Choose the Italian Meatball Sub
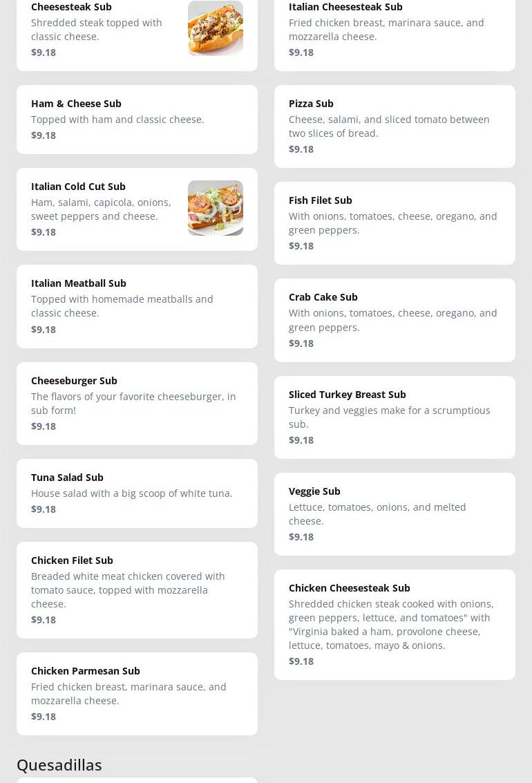 coord(137,306)
